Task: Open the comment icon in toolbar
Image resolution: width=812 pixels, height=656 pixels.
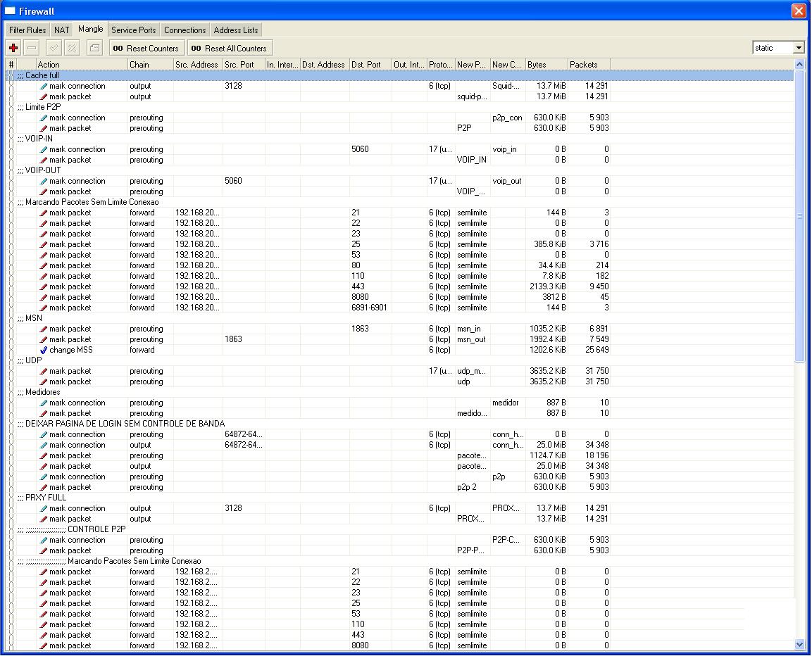Action: [x=94, y=48]
